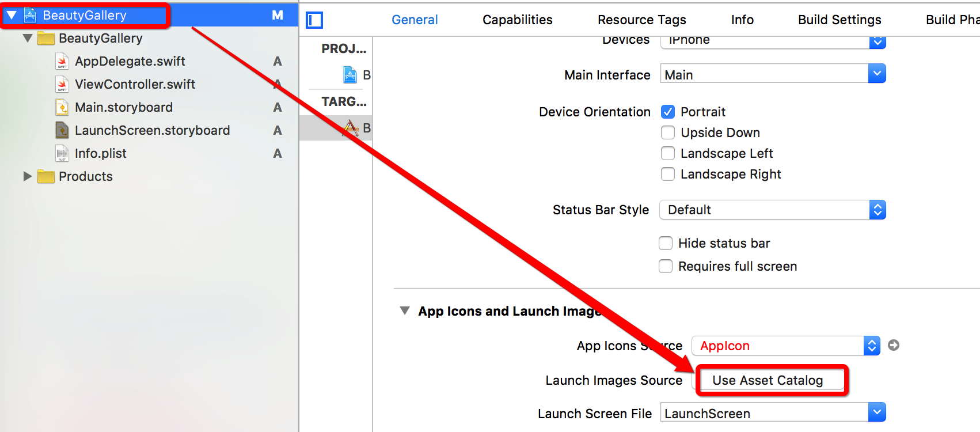Open the Info tab
980x432 pixels.
tap(742, 20)
